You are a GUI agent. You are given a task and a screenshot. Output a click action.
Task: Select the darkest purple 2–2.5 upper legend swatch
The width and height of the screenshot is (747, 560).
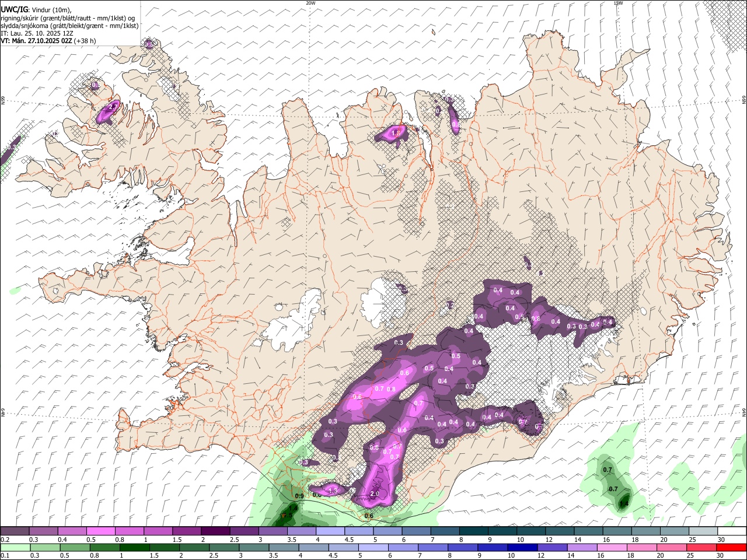pos(215,531)
